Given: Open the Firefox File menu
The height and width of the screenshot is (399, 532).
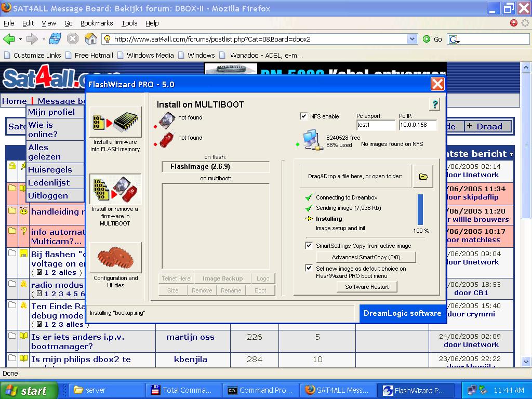Looking at the screenshot, I should click(9, 23).
